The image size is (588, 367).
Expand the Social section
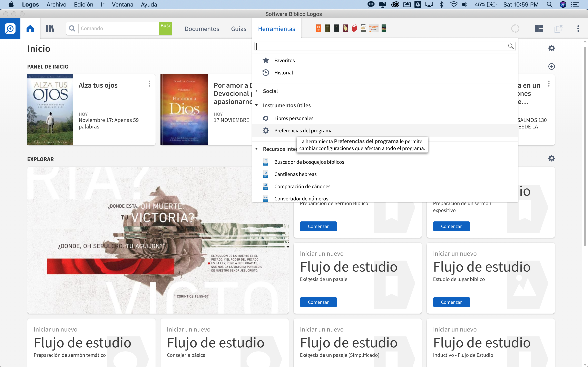point(270,91)
